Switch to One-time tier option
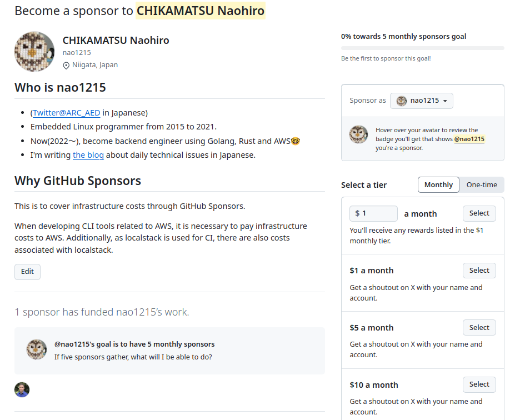This screenshot has height=420, width=520. (482, 184)
